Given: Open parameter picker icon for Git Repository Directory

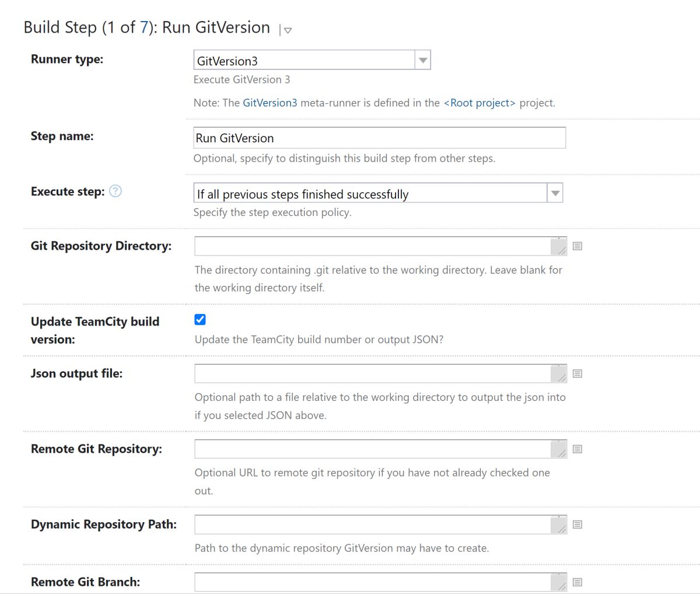Looking at the screenshot, I should pos(577,246).
